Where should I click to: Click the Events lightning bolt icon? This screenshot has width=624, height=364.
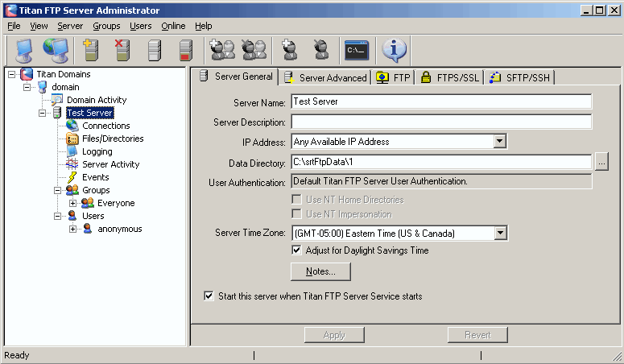[72, 177]
